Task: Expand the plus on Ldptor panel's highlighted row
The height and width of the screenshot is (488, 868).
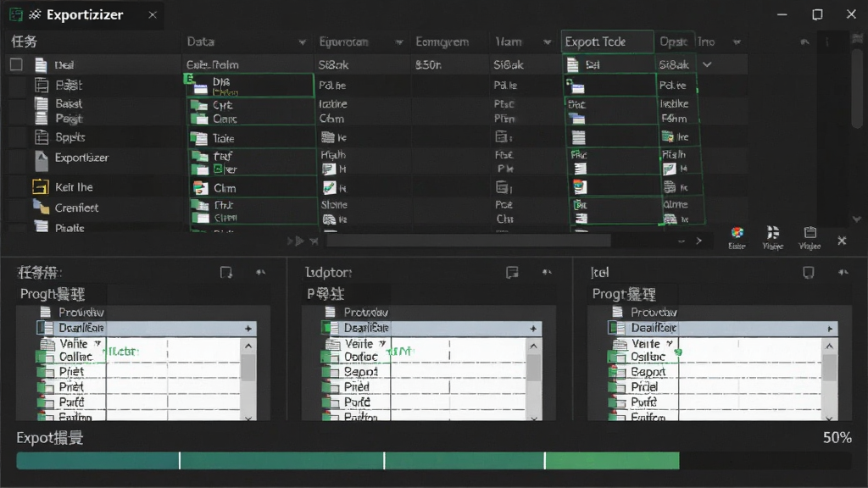Action: click(x=533, y=329)
